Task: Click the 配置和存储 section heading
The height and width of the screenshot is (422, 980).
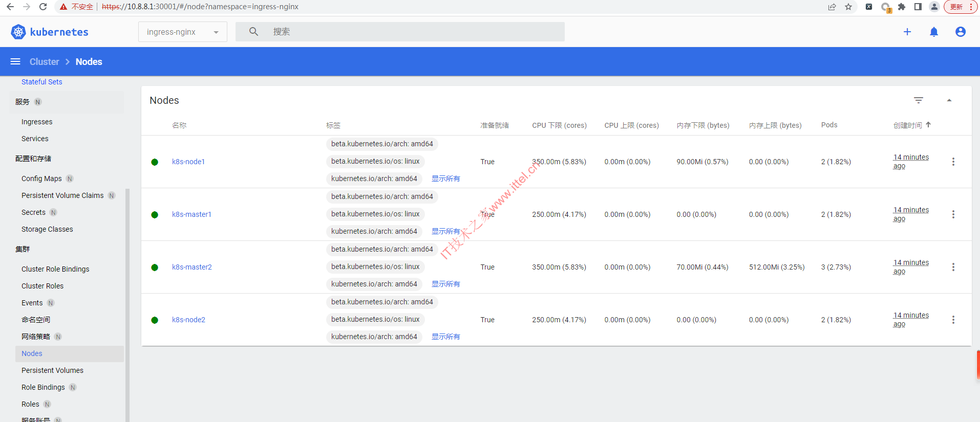Action: [33, 159]
